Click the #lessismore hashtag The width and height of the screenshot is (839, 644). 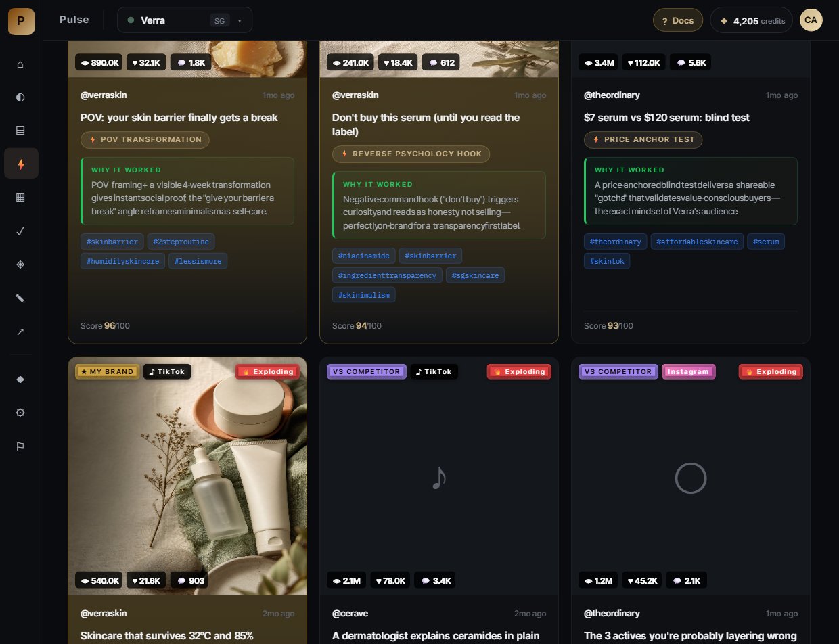coord(198,261)
